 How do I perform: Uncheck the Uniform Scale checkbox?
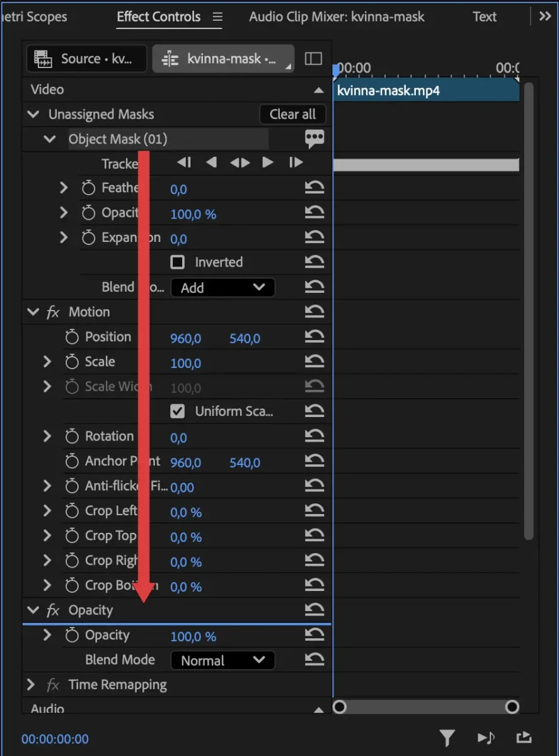(x=178, y=411)
